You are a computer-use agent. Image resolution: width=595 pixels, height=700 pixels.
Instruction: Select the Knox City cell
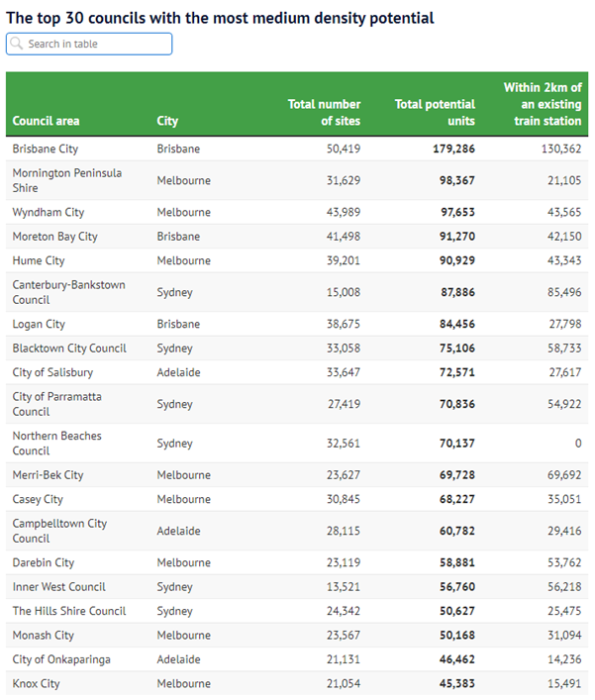pyautogui.click(x=37, y=683)
